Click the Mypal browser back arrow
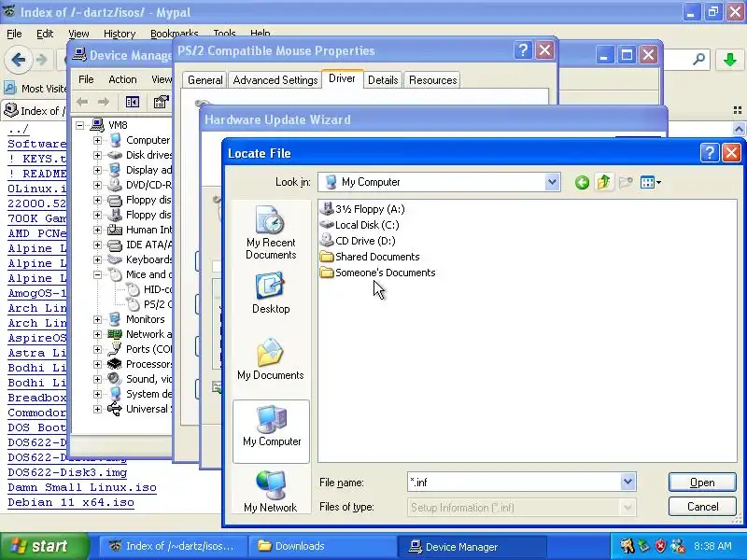 [18, 60]
